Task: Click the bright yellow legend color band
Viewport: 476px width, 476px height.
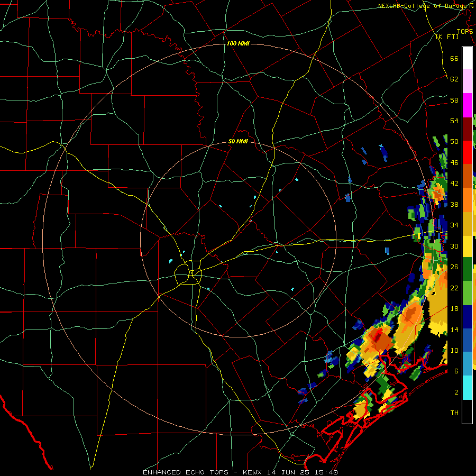Action: pos(467,246)
